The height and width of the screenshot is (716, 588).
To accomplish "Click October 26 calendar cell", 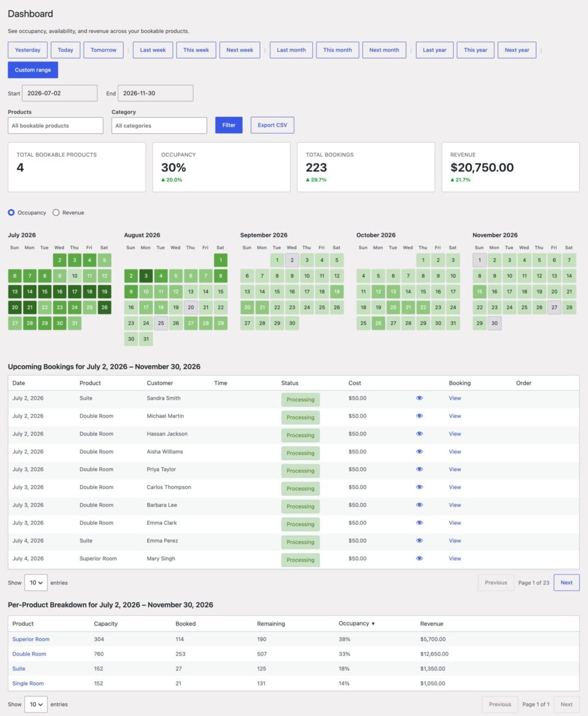I will [378, 323].
